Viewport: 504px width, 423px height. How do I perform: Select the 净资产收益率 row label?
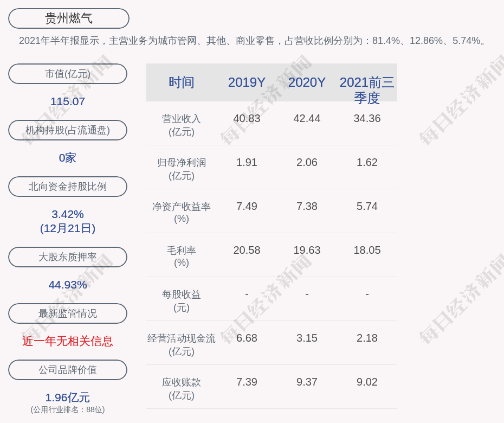tap(182, 212)
